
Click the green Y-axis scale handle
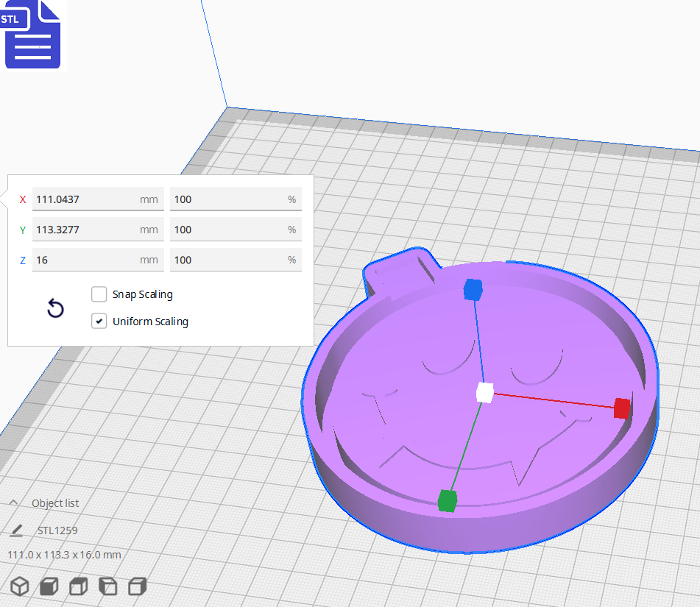449,499
